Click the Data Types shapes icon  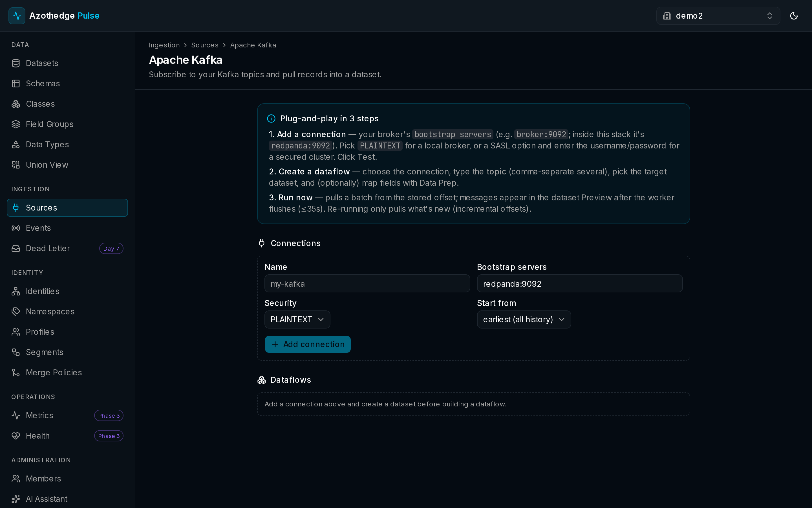[x=16, y=144]
